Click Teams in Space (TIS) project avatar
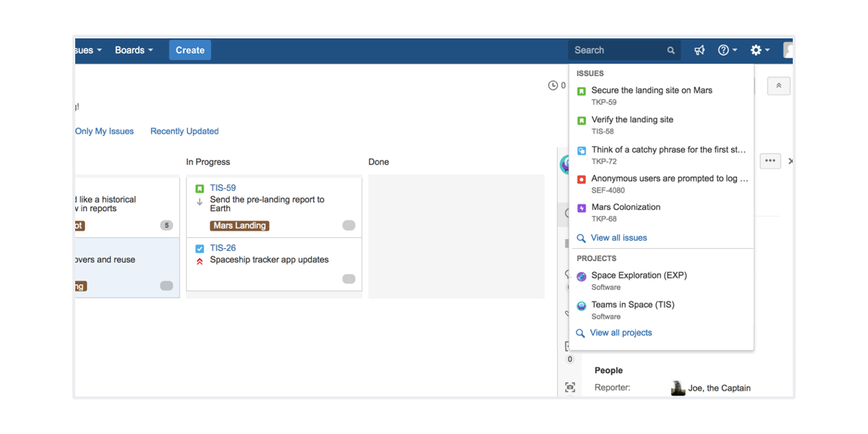 pos(582,306)
